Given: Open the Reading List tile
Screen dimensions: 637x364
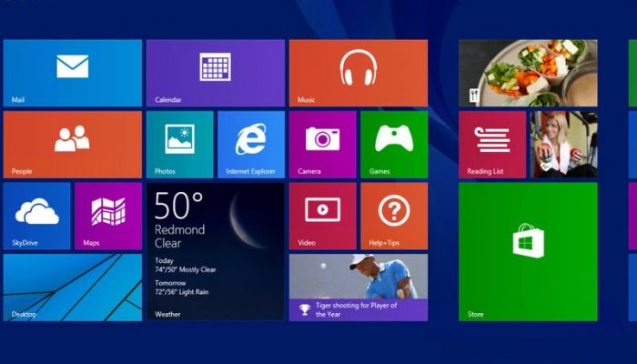Looking at the screenshot, I should 492,145.
